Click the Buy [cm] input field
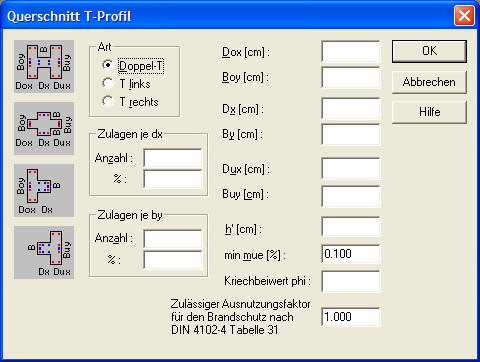 (351, 196)
